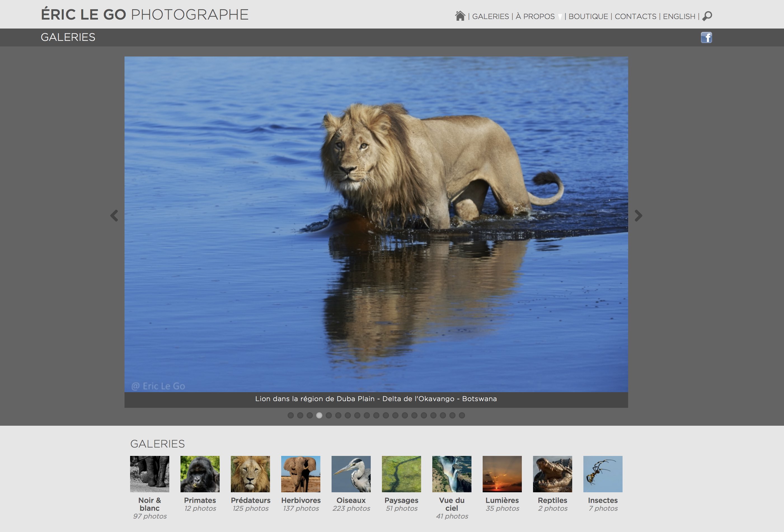Open the Primates gorilla thumbnail
Viewport: 784px width, 532px height.
coord(200,474)
